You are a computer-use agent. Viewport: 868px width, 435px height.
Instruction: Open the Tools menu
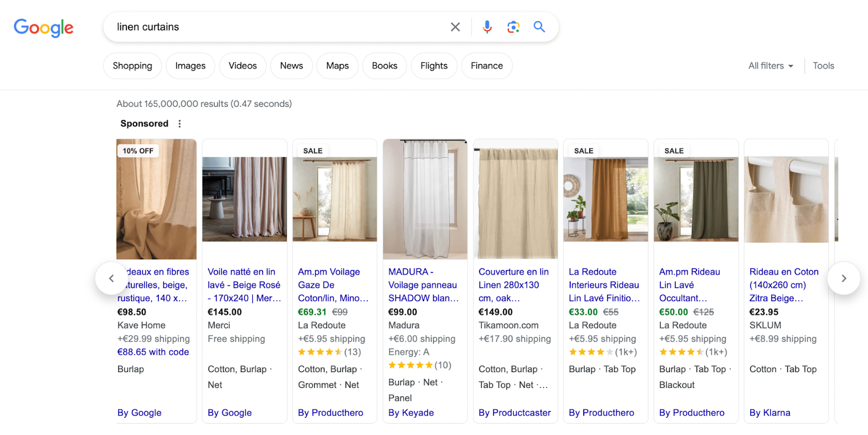click(x=824, y=66)
